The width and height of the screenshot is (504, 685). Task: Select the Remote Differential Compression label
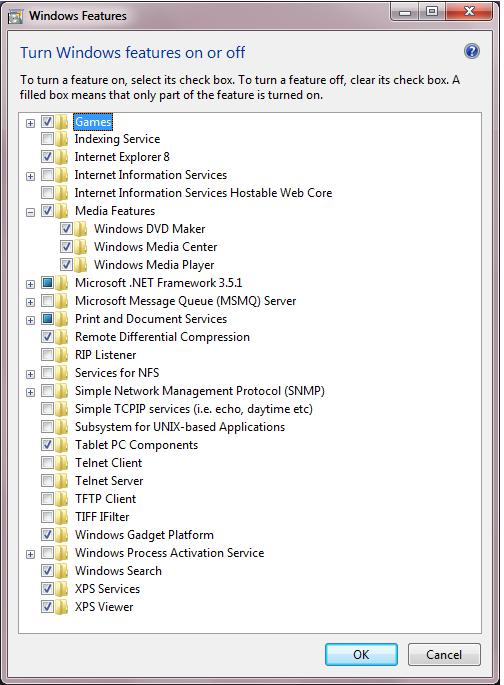(162, 337)
